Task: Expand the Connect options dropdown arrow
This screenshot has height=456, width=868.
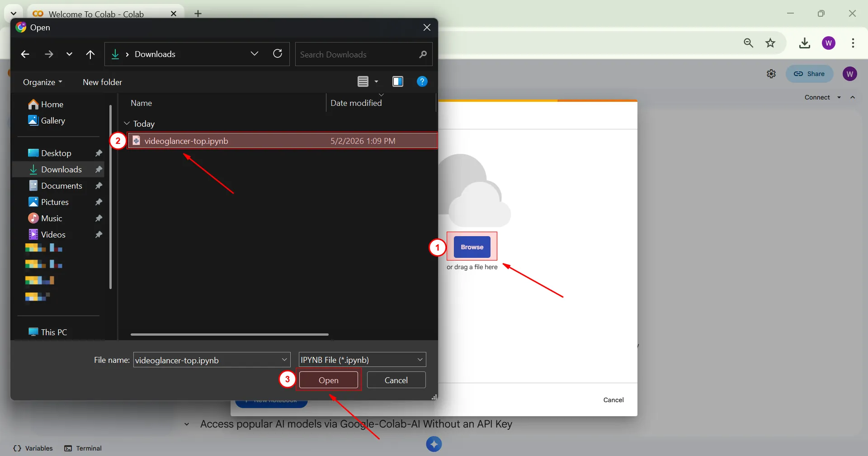Action: 839,97
